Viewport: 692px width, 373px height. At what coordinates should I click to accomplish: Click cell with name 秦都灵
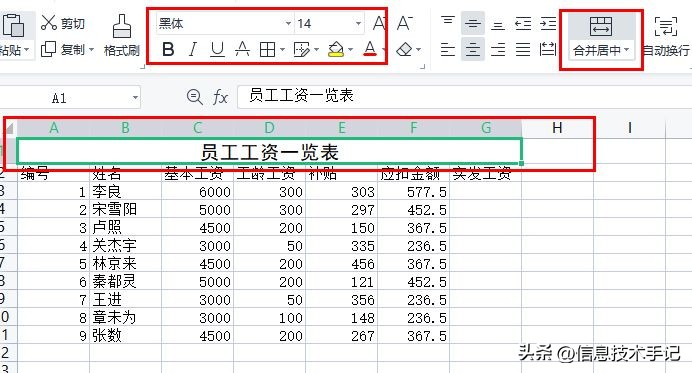point(125,281)
